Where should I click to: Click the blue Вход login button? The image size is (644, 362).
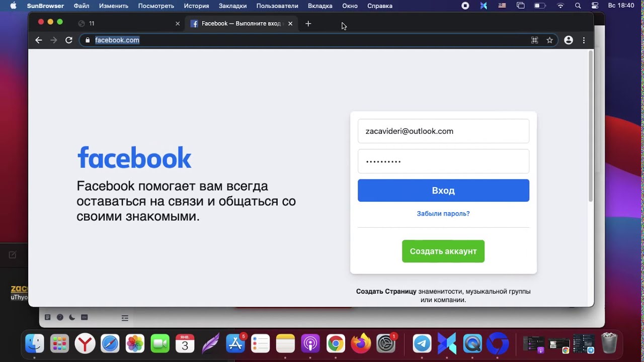443,191
